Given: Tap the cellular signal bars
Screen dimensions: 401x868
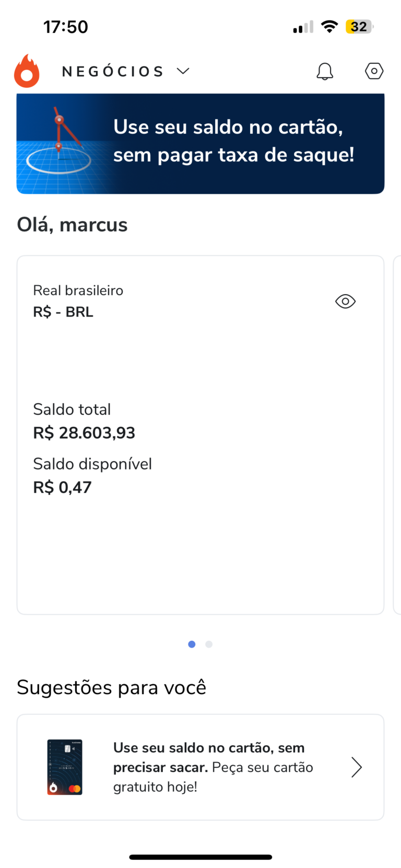Looking at the screenshot, I should click(303, 27).
